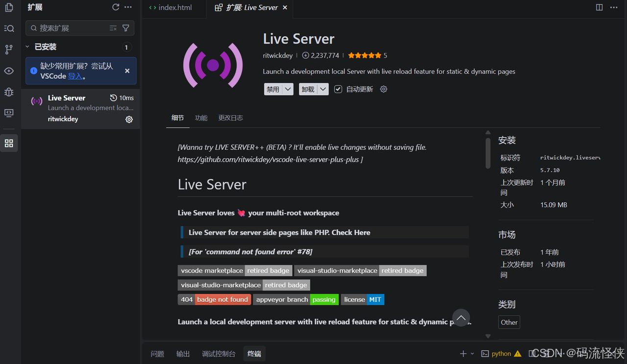
Task: Open the manage gear for Live Server list item
Action: click(129, 120)
